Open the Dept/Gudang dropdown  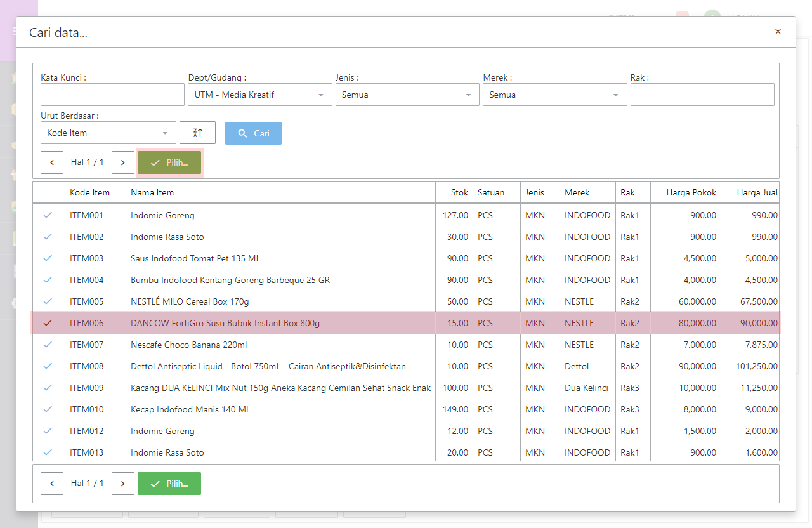(x=259, y=95)
